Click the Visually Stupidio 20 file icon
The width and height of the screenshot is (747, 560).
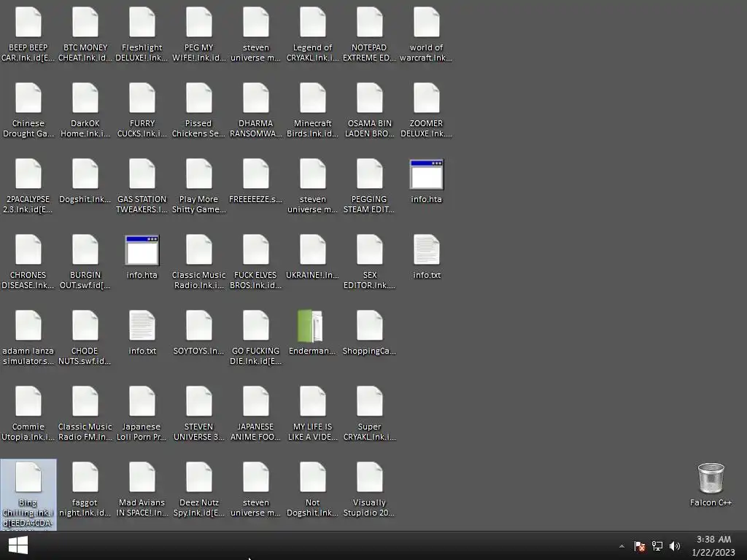[x=369, y=477]
